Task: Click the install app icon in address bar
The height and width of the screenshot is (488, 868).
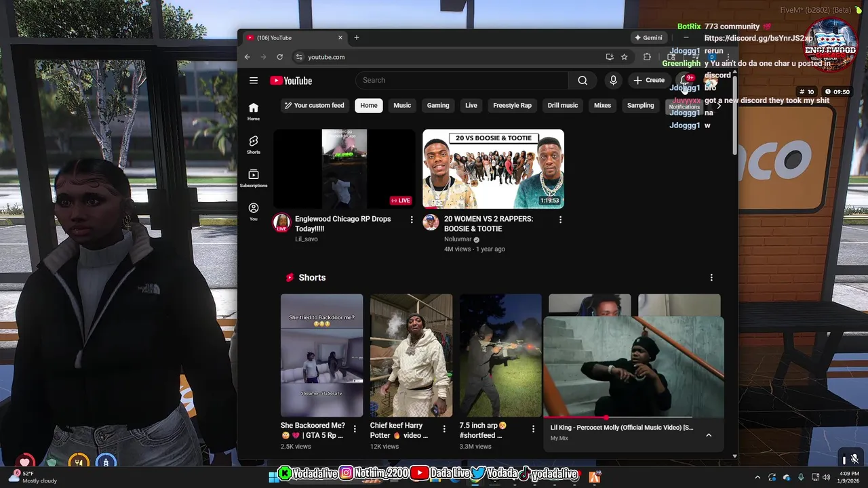Action: (x=610, y=57)
